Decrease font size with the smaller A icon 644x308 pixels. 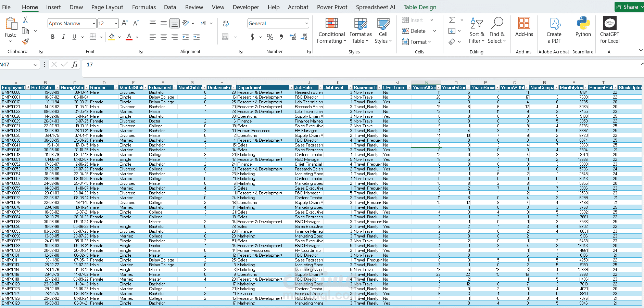(136, 23)
